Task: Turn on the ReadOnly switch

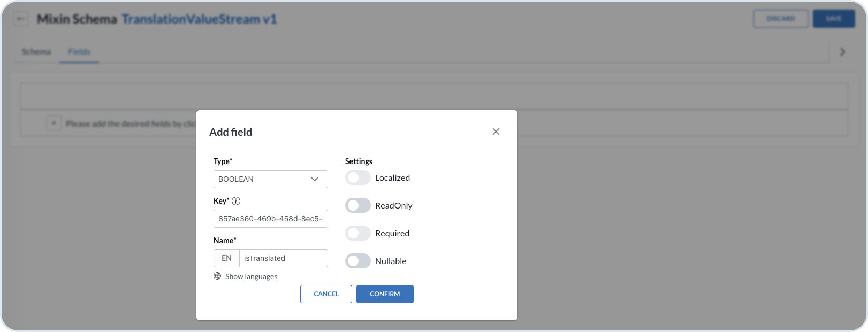Action: (x=357, y=205)
